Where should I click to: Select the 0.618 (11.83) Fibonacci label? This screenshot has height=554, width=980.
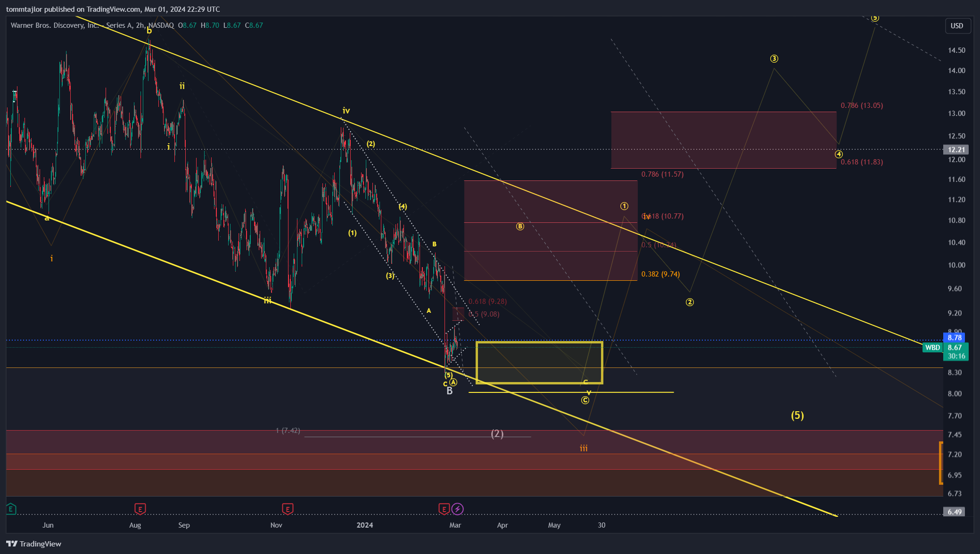862,162
